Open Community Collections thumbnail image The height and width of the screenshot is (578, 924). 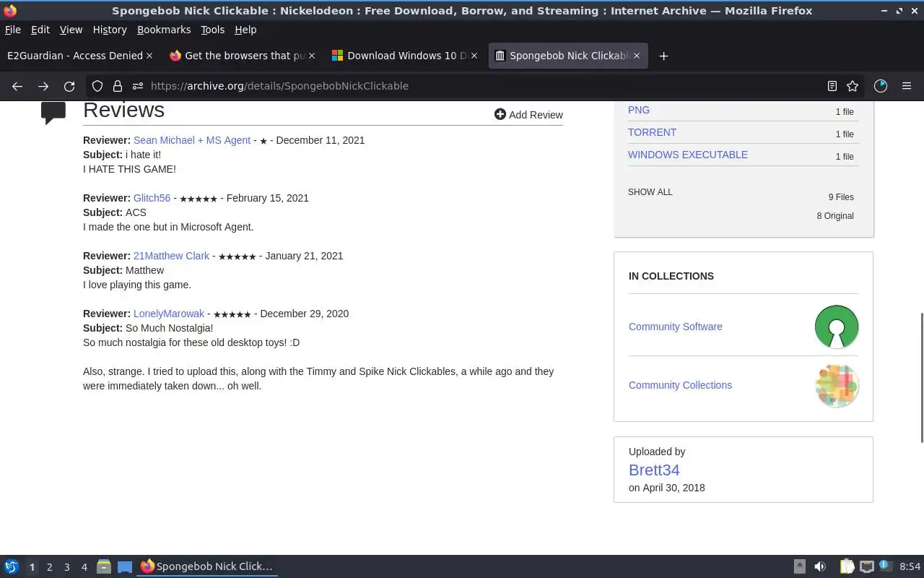[837, 385]
